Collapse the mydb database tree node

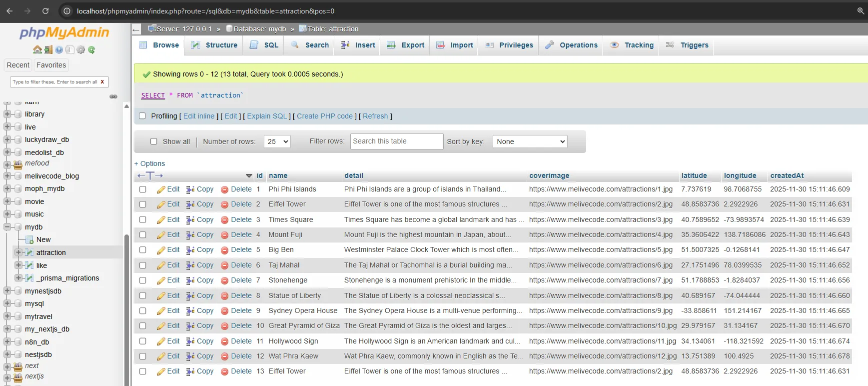pyautogui.click(x=7, y=227)
